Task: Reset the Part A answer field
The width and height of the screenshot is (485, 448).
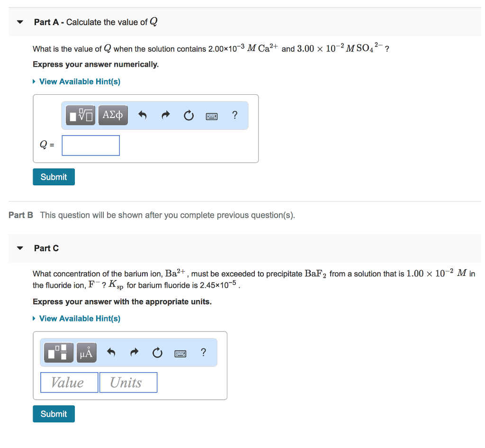Action: pyautogui.click(x=189, y=115)
